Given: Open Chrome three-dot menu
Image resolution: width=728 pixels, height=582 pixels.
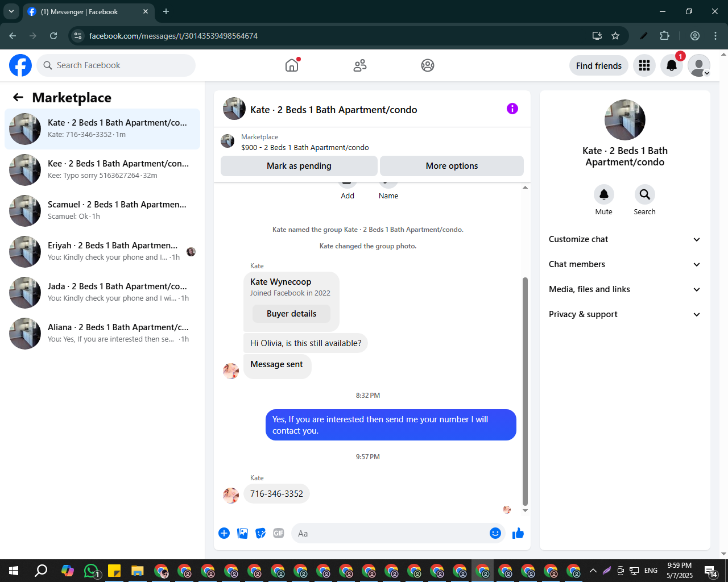Looking at the screenshot, I should point(715,36).
